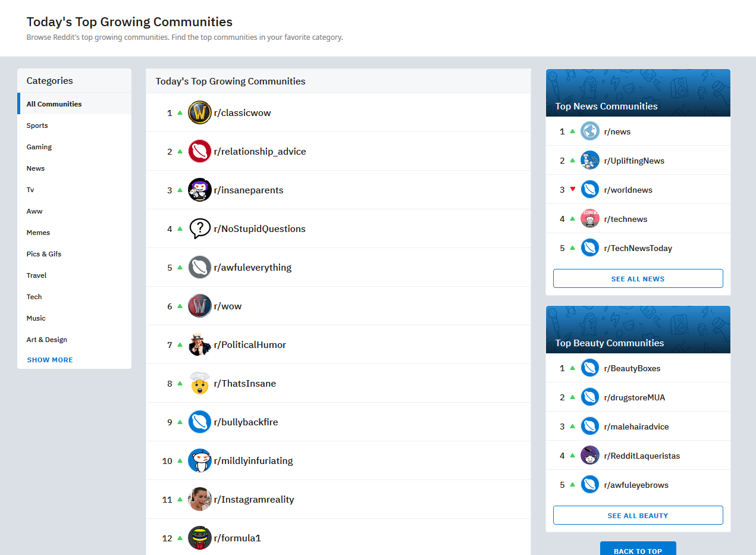
Task: Select the Pics & Gifs category
Action: pos(44,254)
